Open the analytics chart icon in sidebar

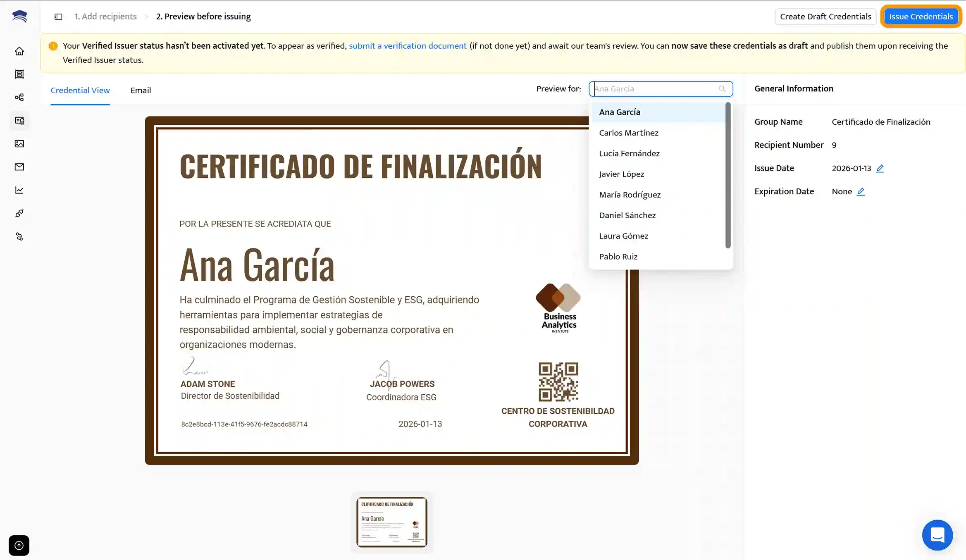click(19, 190)
